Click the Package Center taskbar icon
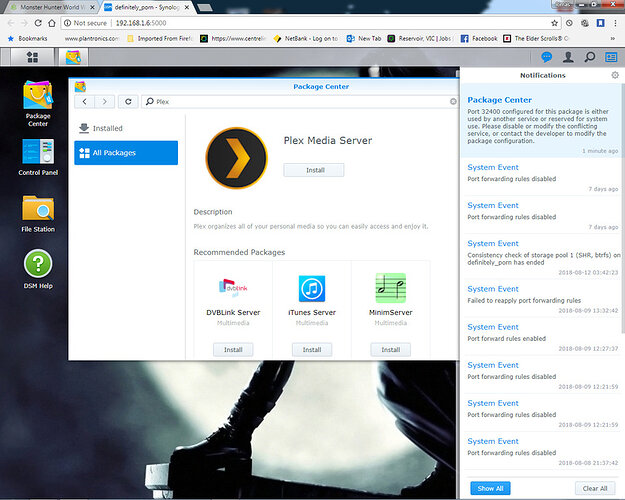Viewport: 625px width, 500px height. click(x=73, y=57)
